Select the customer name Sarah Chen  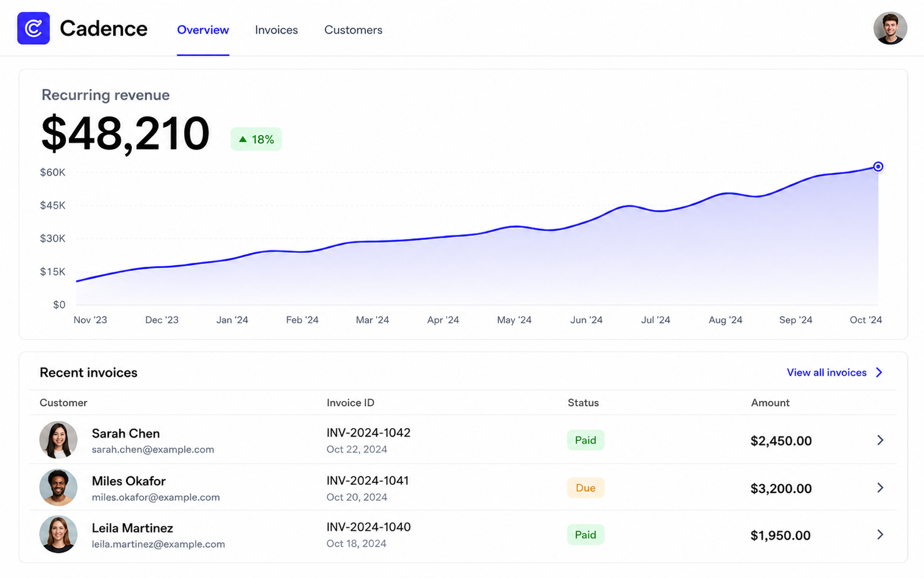pos(126,433)
